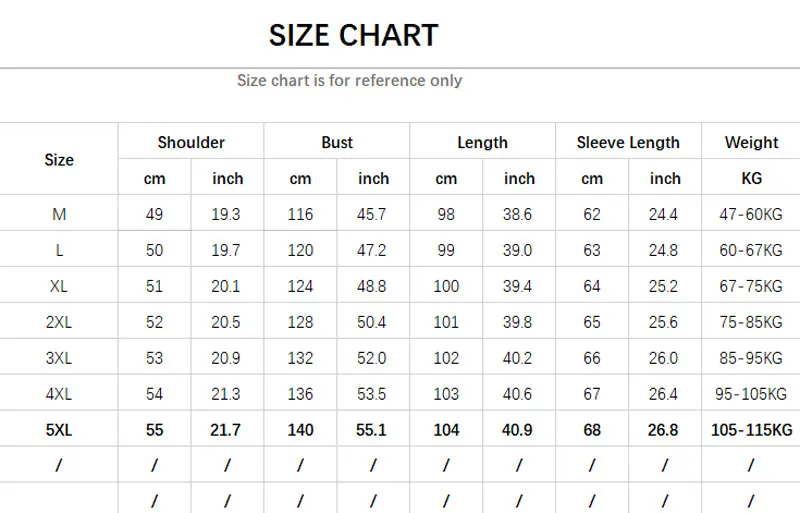Select the 39.4 inch length value
800x513 pixels.
pyautogui.click(x=519, y=286)
